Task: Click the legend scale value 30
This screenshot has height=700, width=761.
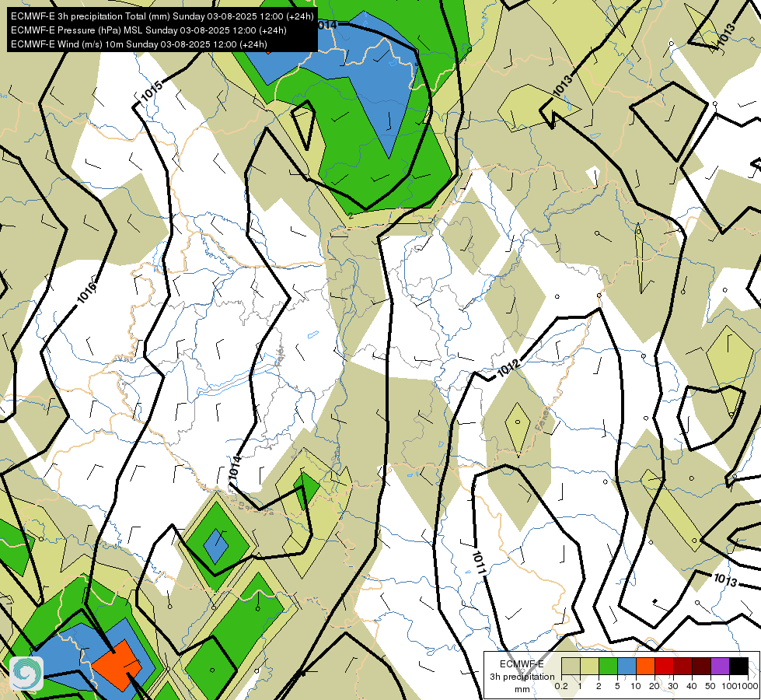Action: click(x=673, y=686)
